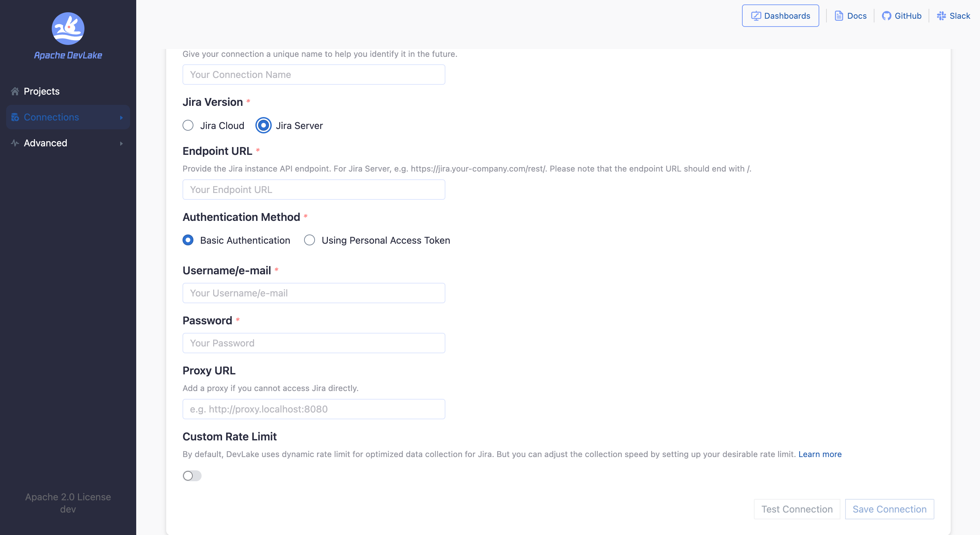The image size is (980, 535).
Task: Expand the Connections submenu arrow
Action: point(121,117)
